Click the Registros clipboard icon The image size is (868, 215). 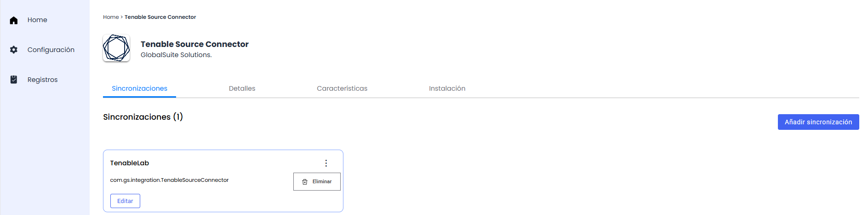coord(14,80)
